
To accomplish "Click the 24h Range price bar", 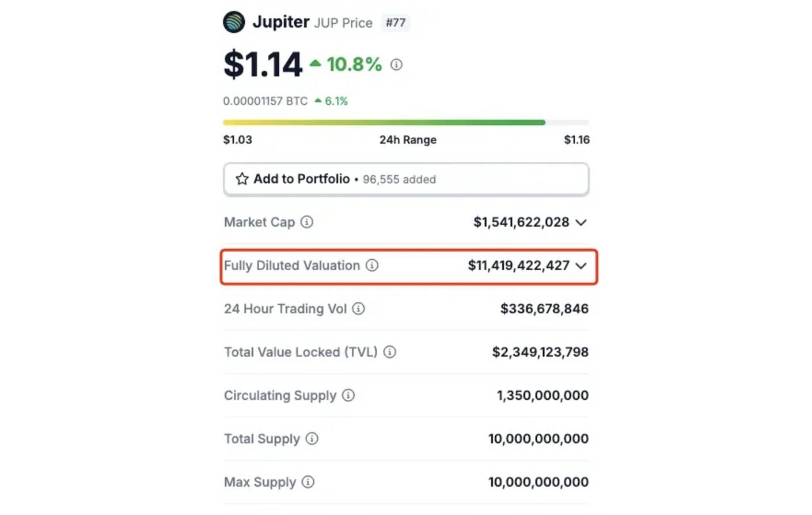I will (406, 122).
